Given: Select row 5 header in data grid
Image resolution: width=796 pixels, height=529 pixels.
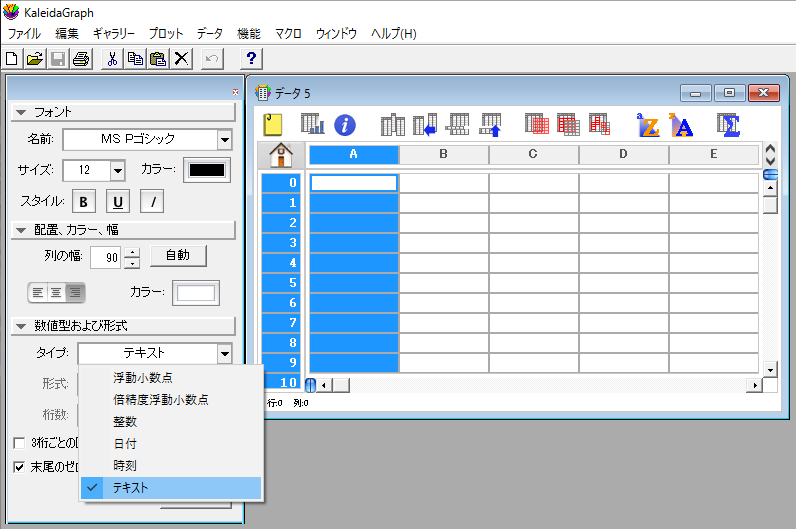Looking at the screenshot, I should [x=281, y=283].
